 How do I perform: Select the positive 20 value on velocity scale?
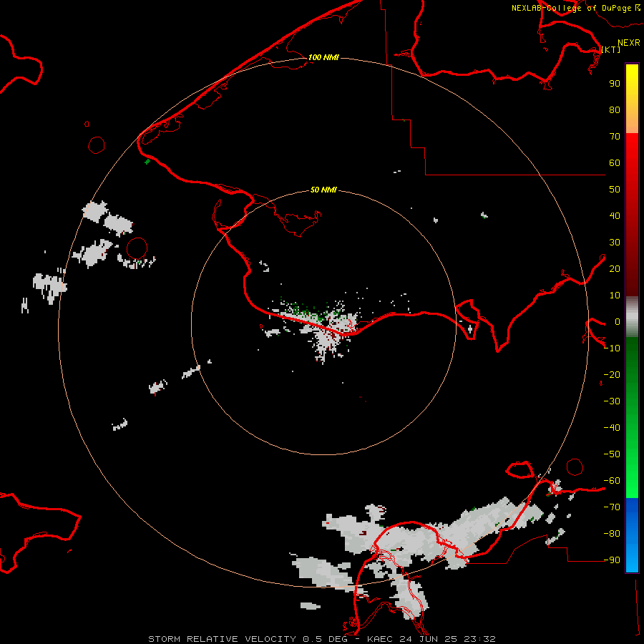click(x=615, y=269)
